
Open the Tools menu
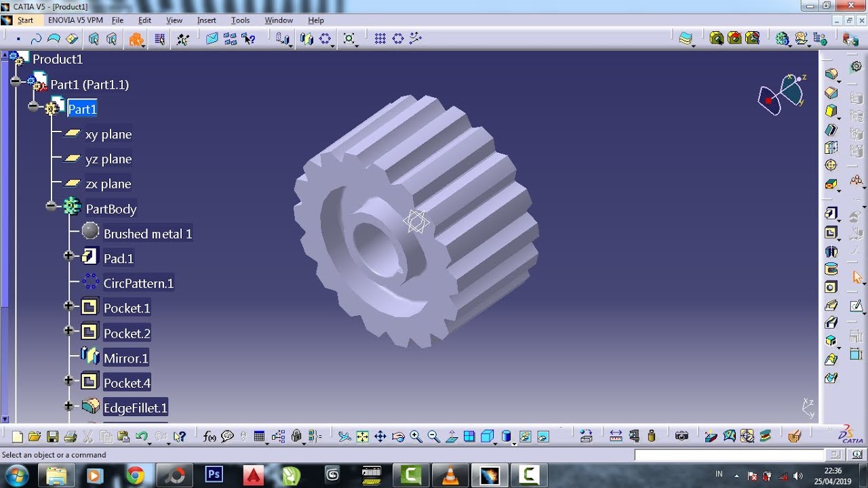(x=240, y=20)
